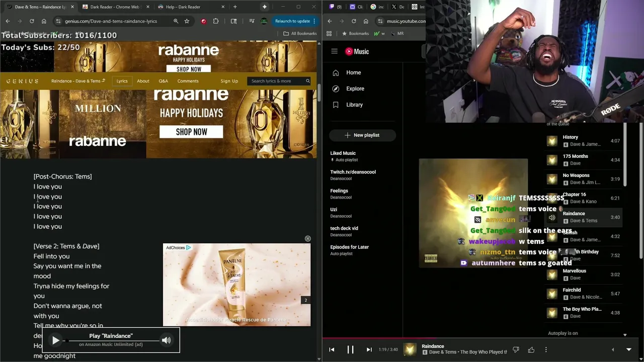
Task: Click the YouTube Music logo
Action: [357, 51]
